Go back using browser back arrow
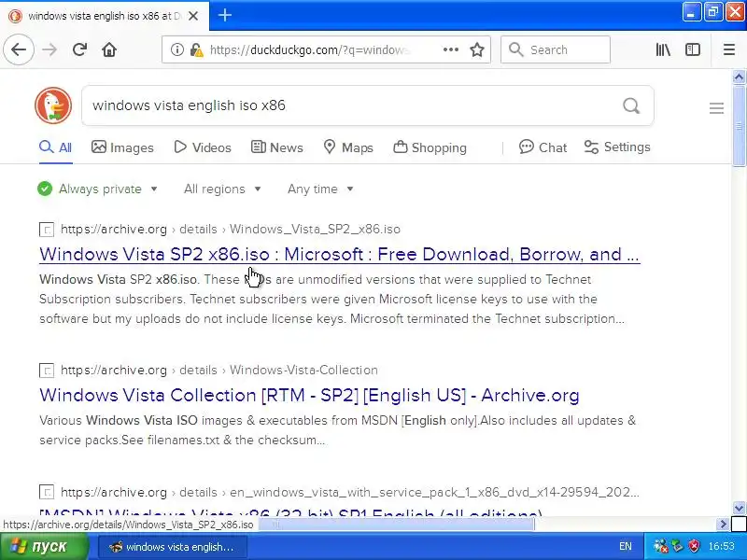Image resolution: width=747 pixels, height=560 pixels. [x=19, y=49]
